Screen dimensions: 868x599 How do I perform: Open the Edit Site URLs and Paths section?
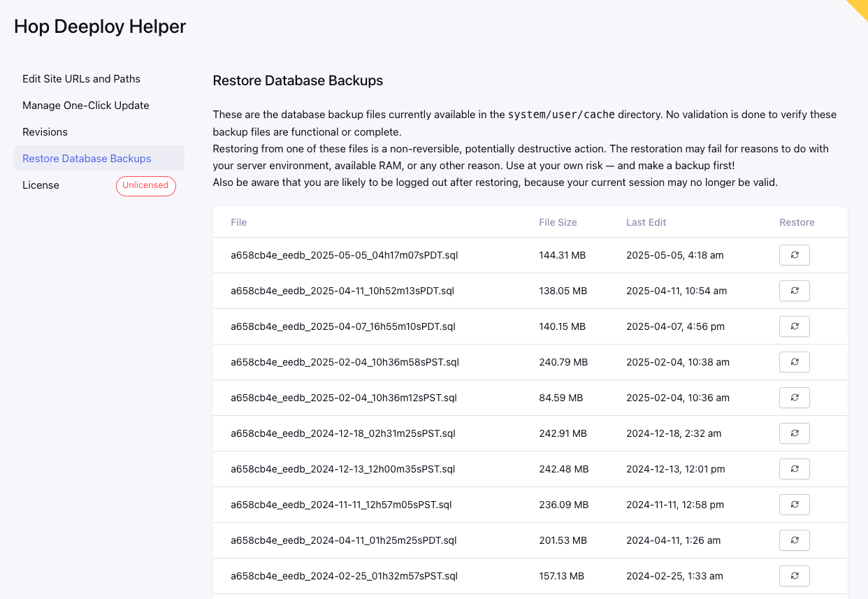pos(82,79)
